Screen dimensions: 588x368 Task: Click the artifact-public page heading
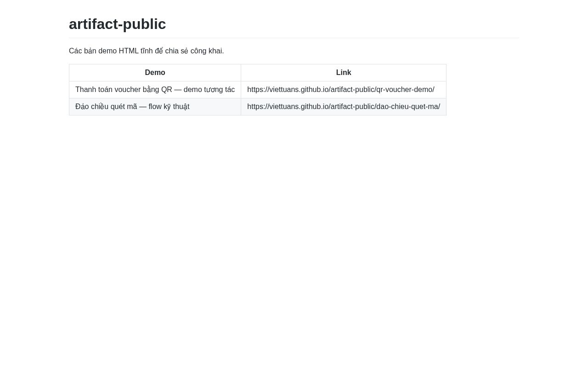[117, 24]
